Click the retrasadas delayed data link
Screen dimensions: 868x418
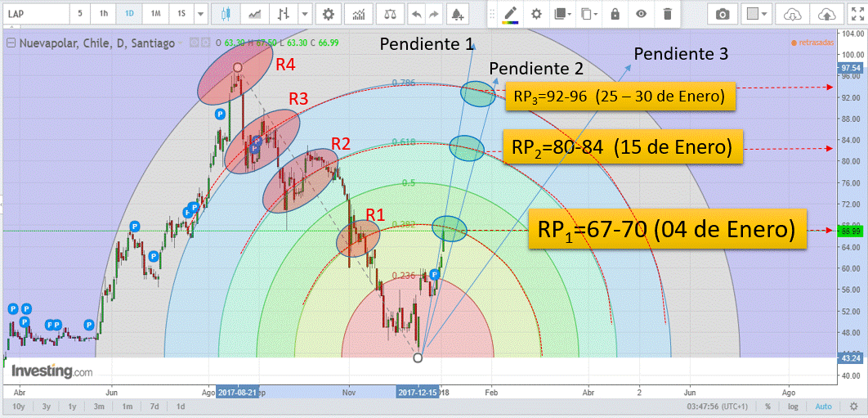pos(812,43)
